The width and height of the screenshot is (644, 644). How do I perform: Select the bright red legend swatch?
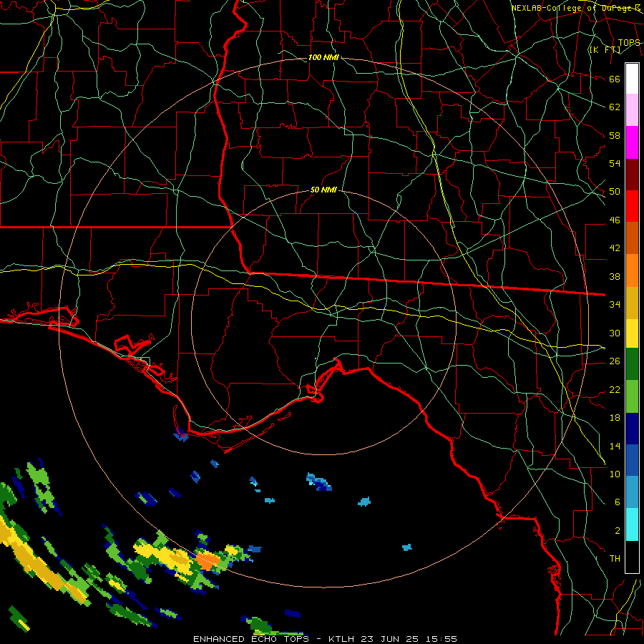pos(632,206)
